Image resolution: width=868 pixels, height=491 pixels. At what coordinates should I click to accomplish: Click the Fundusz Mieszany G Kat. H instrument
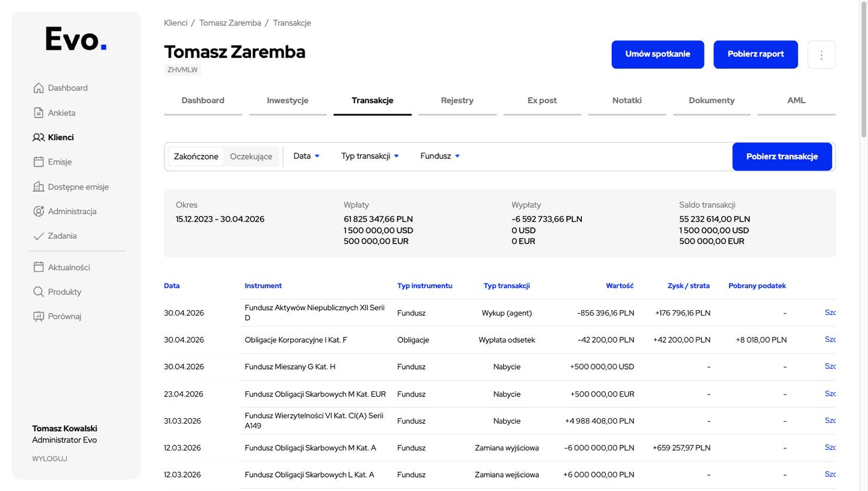[x=290, y=367]
